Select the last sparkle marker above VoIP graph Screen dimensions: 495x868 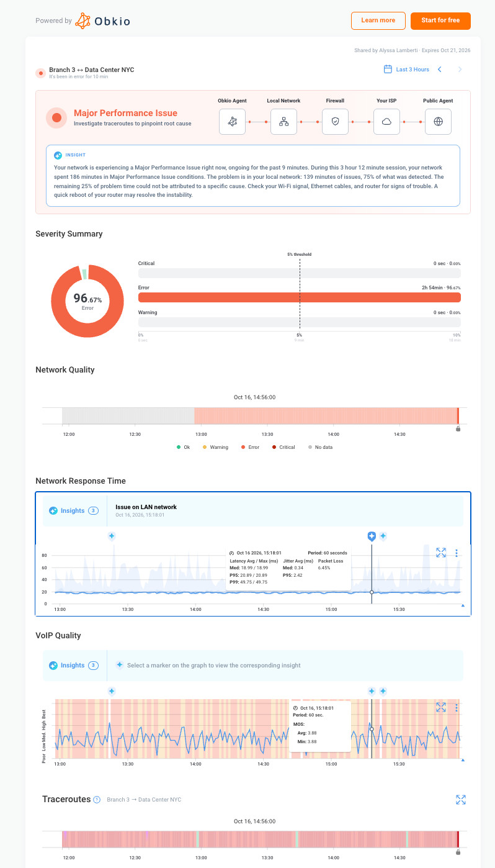pyautogui.click(x=383, y=691)
